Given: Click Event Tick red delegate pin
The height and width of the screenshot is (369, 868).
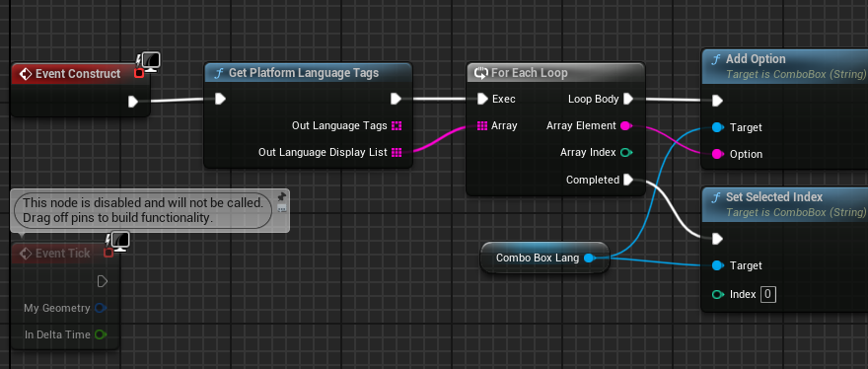Looking at the screenshot, I should 108,253.
